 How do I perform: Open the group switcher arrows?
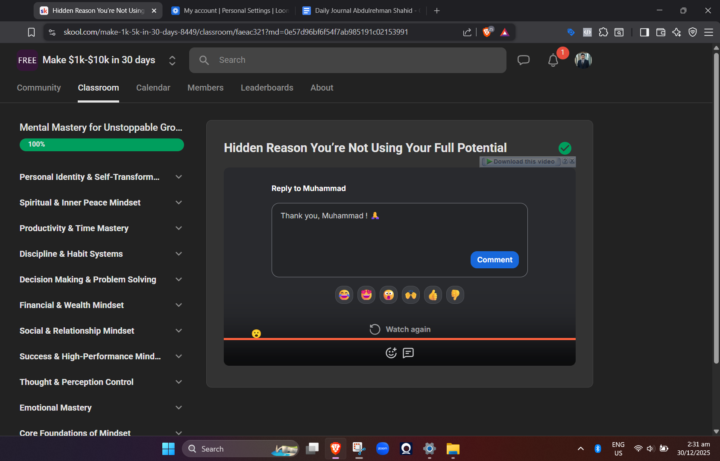coord(172,60)
